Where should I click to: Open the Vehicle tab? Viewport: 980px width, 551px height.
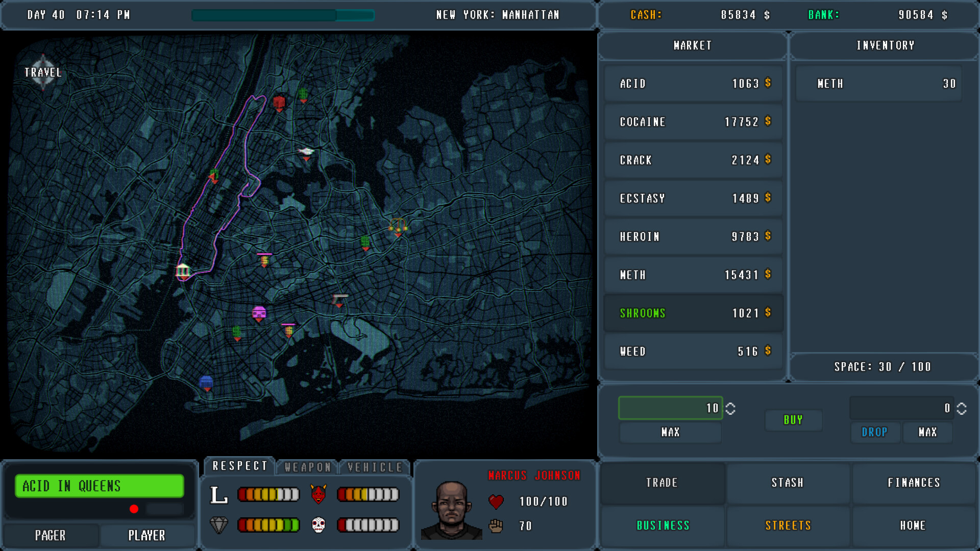coord(374,466)
